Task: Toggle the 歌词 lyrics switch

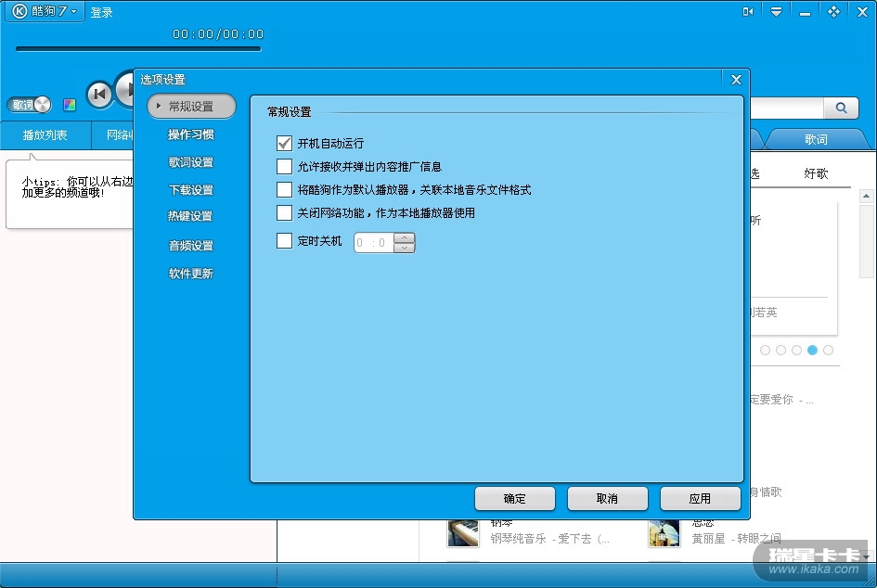Action: point(29,105)
